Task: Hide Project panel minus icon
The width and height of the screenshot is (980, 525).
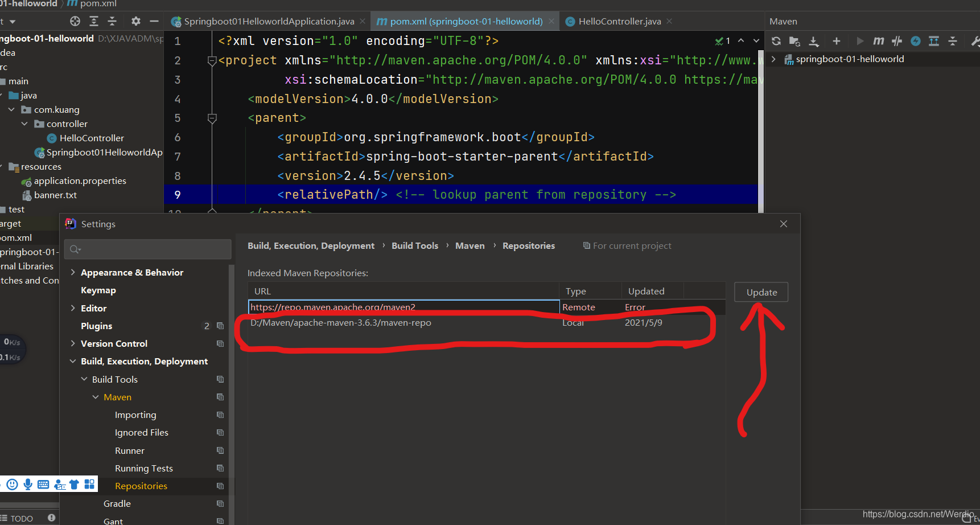Action: (x=154, y=21)
